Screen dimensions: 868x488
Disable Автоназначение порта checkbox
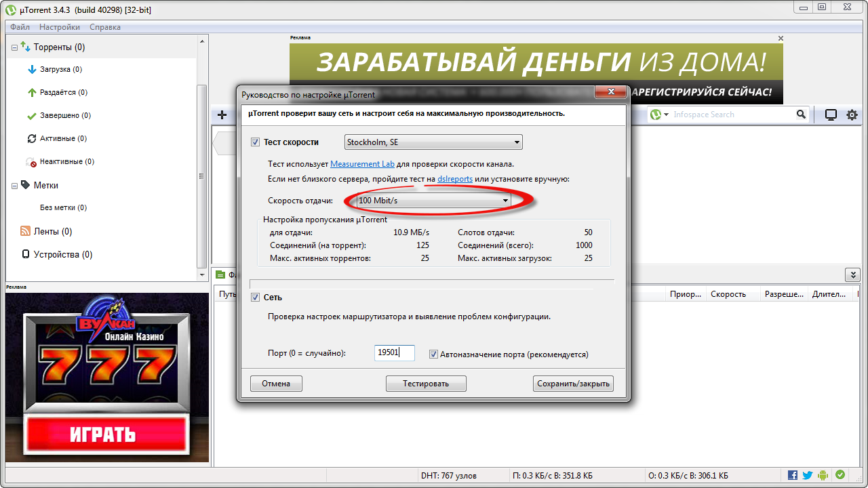[434, 354]
